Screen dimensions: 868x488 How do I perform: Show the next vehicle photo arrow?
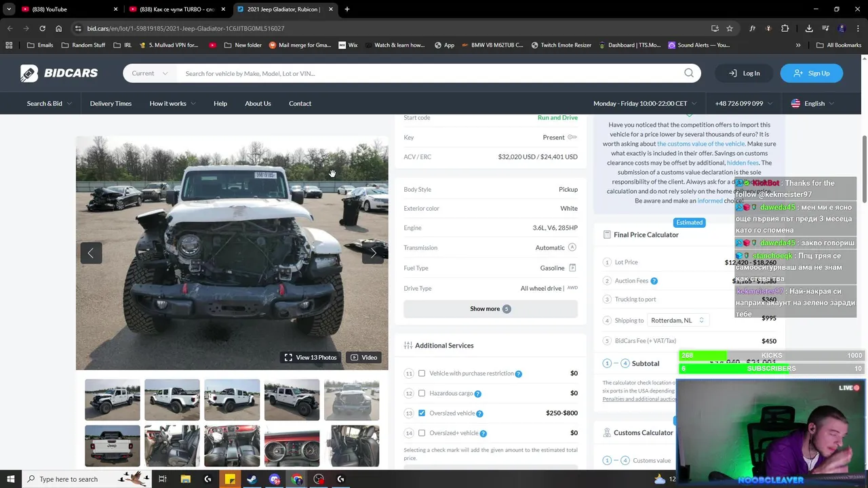point(373,253)
